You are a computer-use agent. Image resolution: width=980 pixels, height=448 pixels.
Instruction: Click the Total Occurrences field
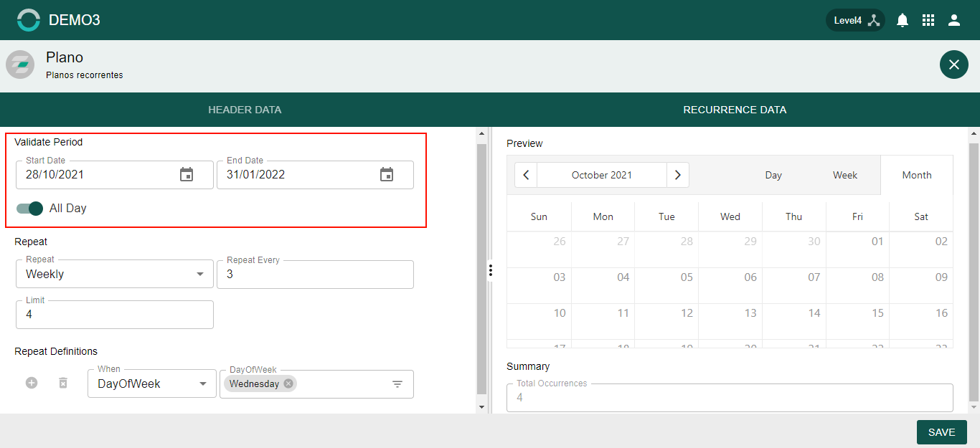tap(730, 397)
